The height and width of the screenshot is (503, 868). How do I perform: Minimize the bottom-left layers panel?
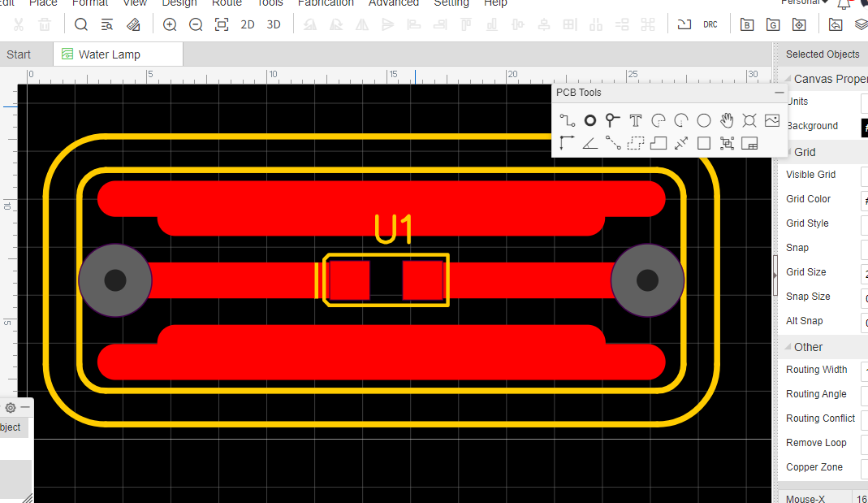tap(25, 408)
